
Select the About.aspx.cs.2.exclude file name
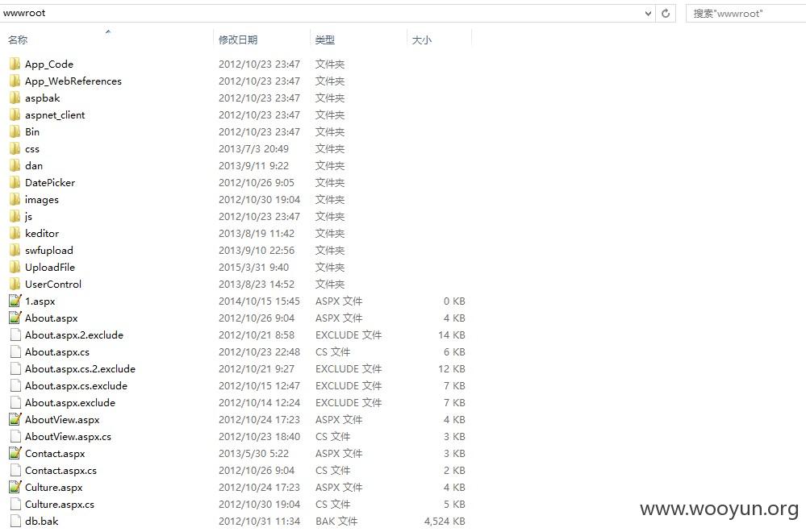pyautogui.click(x=80, y=368)
